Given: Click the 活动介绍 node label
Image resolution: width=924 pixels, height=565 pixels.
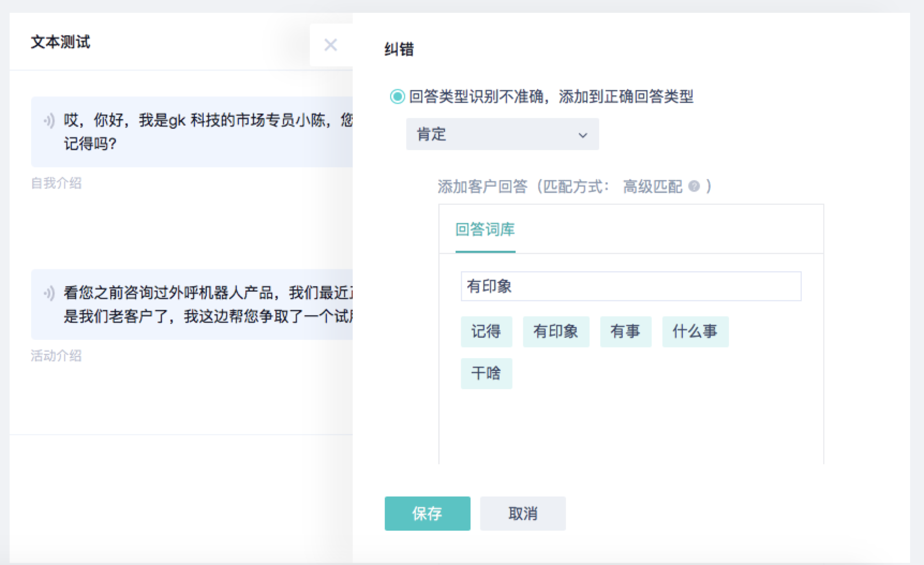Looking at the screenshot, I should tap(56, 356).
